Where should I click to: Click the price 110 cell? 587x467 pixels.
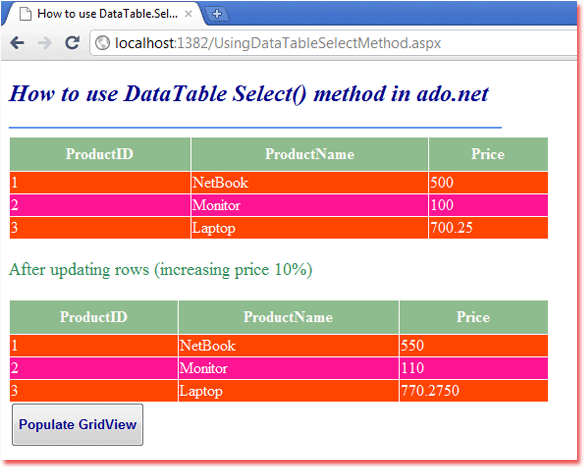[474, 368]
